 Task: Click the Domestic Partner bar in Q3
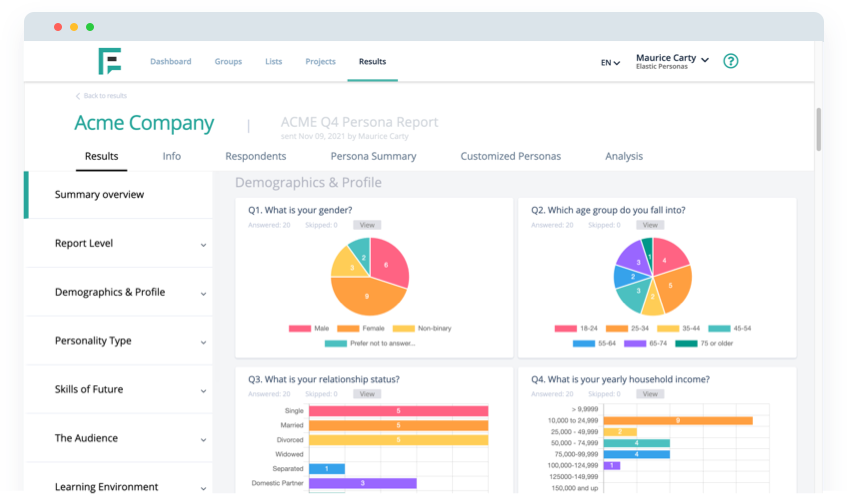point(362,483)
